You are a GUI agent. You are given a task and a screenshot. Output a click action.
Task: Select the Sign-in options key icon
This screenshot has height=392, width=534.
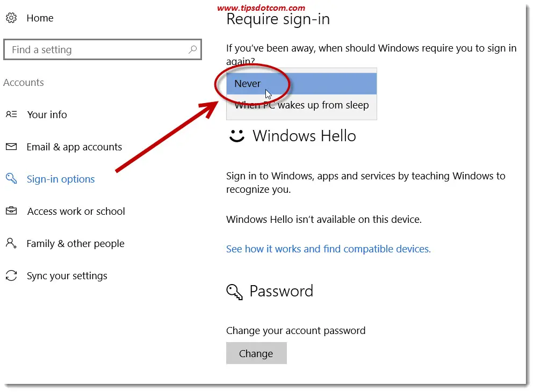pos(11,179)
